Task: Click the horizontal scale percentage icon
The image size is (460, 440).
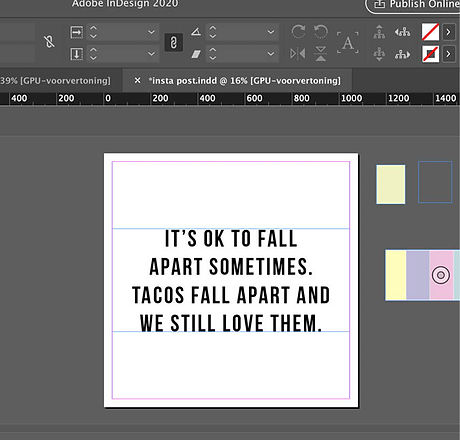Action: tap(76, 32)
